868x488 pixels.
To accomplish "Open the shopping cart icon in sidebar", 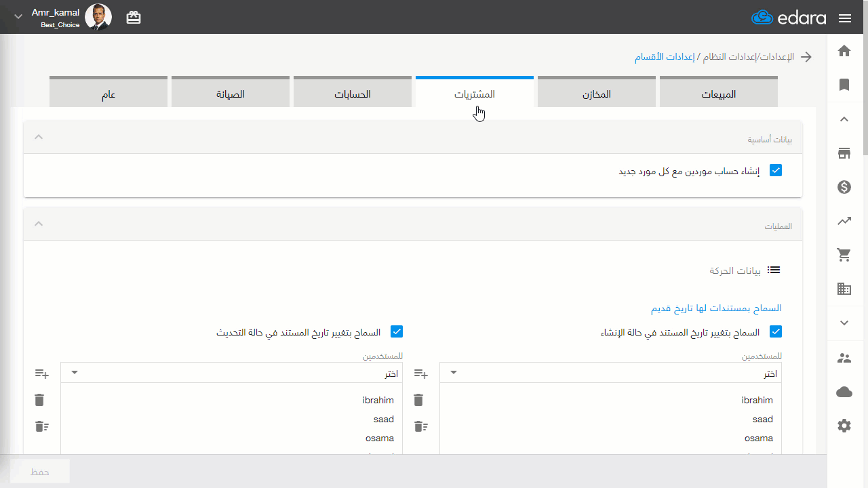I will click(844, 255).
